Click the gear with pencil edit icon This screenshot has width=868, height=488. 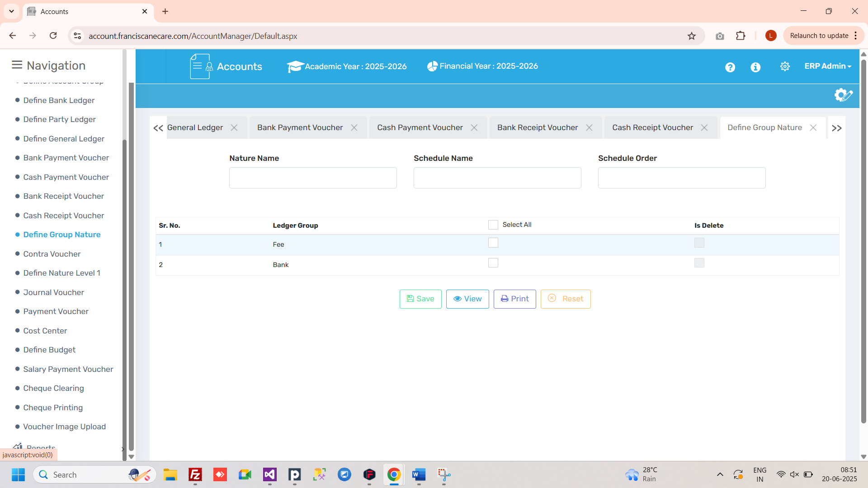843,95
